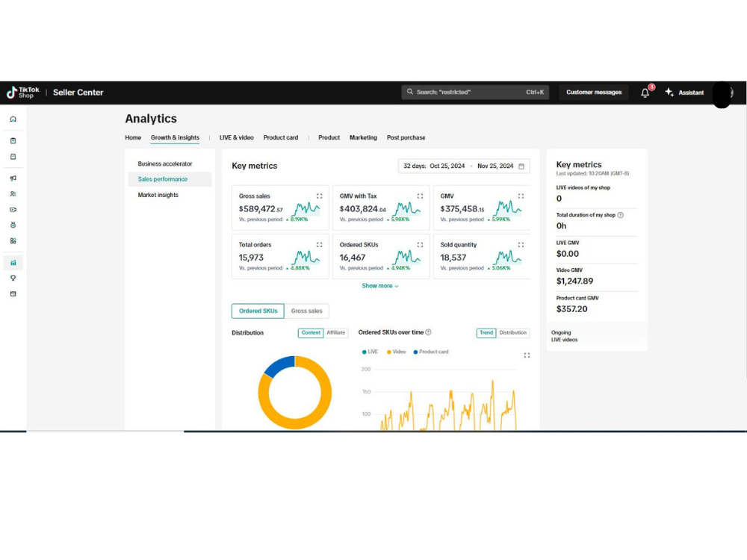Open Business accelerator in side menu
The height and width of the screenshot is (560, 747).
click(165, 164)
